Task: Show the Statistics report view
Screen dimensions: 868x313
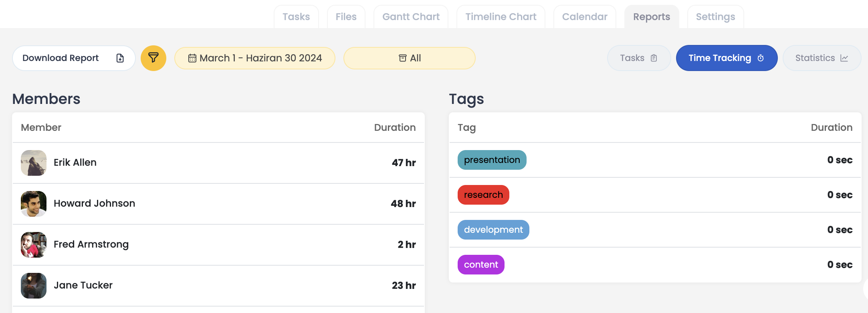Action: coord(821,58)
